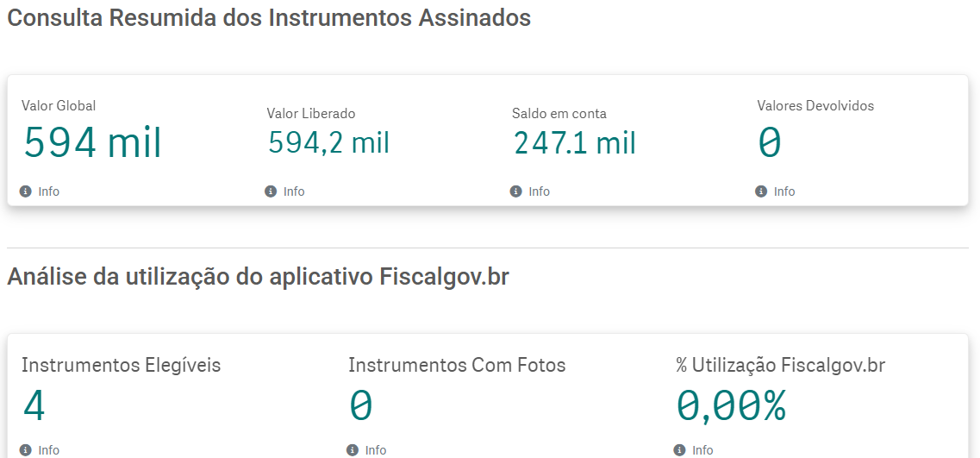Select the 0,00% utilization percentage
Image resolution: width=980 pixels, height=458 pixels.
tap(731, 405)
